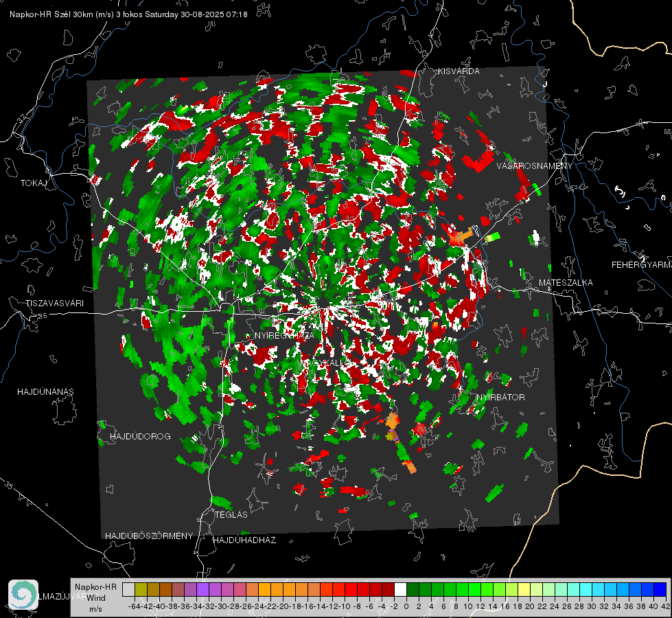Click the HAJDÚDOROG city label

140,437
